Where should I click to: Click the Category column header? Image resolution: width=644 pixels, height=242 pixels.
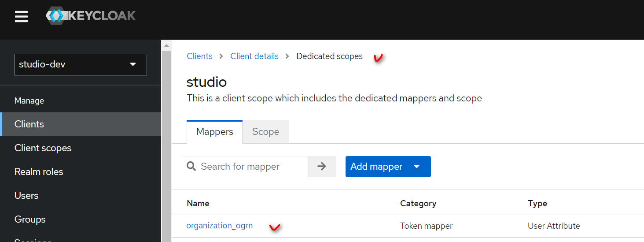pos(418,203)
